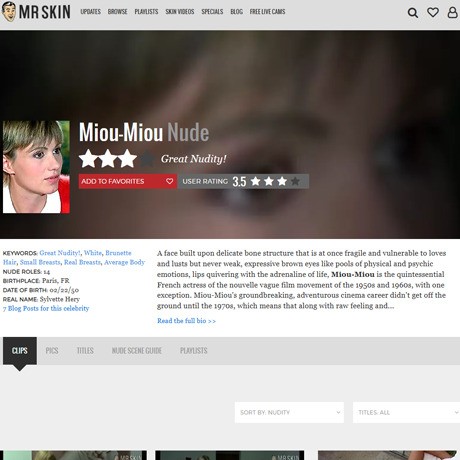Screen dimensions: 460x460
Task: Click the Brunette Hair keyword link
Action: 118,253
